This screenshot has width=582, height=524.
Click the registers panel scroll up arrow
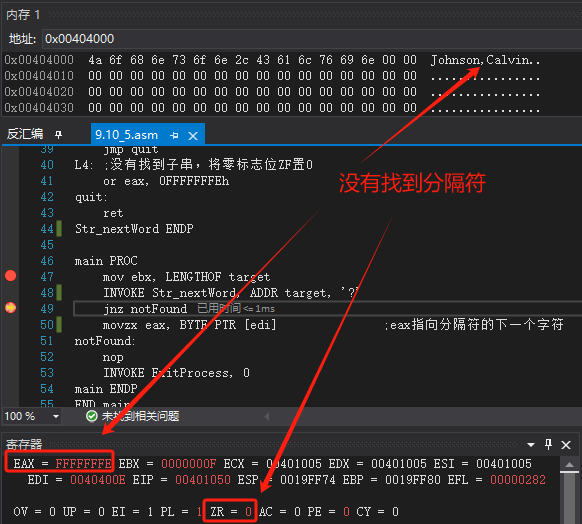569,465
